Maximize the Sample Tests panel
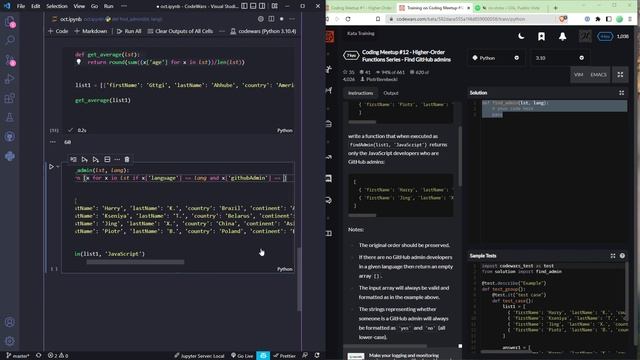This screenshot has width=640, height=360. click(613, 256)
